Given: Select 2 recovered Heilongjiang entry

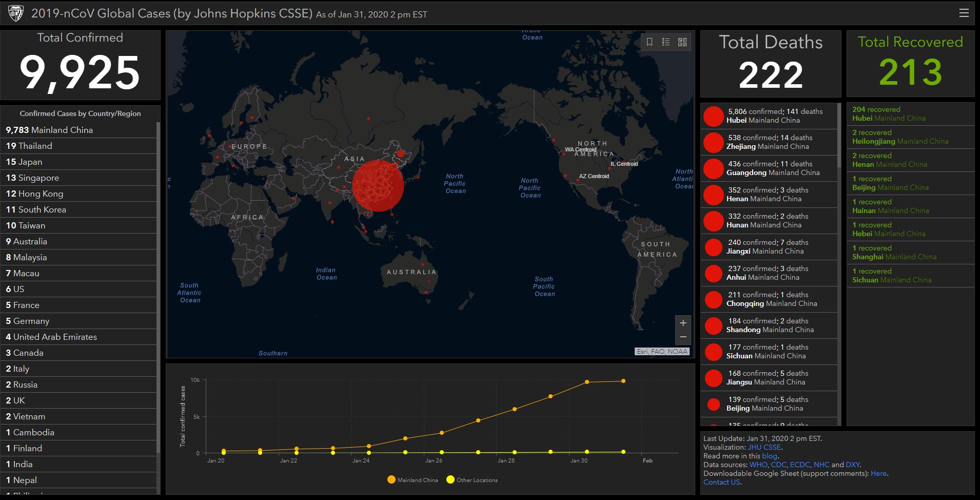Looking at the screenshot, I should point(910,137).
